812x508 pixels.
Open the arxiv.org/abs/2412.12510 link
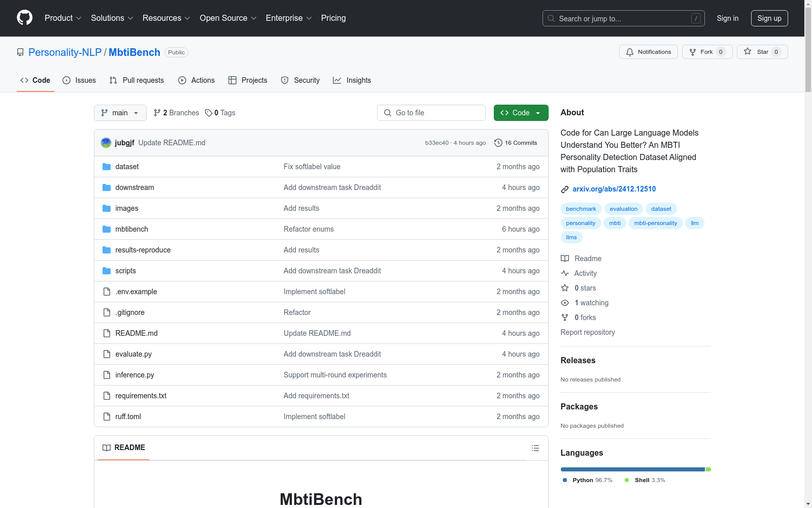(x=614, y=189)
